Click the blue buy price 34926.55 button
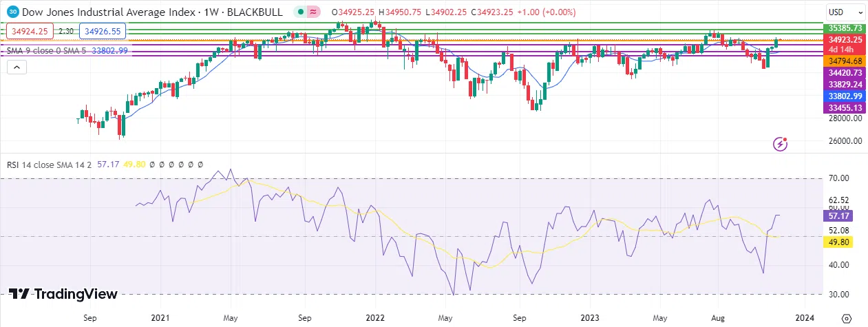Screen dimensions: 868x327 [101, 31]
